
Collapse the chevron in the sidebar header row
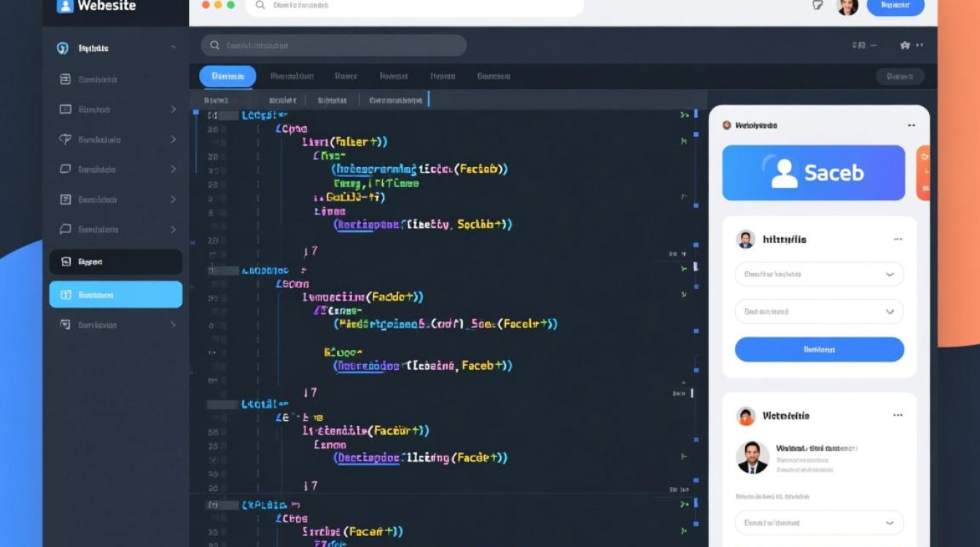coord(174,48)
